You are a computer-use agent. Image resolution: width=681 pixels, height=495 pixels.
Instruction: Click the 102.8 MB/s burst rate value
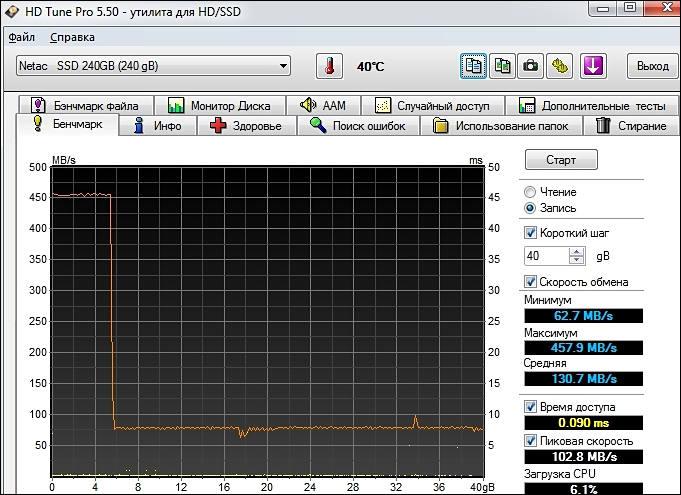pos(583,457)
